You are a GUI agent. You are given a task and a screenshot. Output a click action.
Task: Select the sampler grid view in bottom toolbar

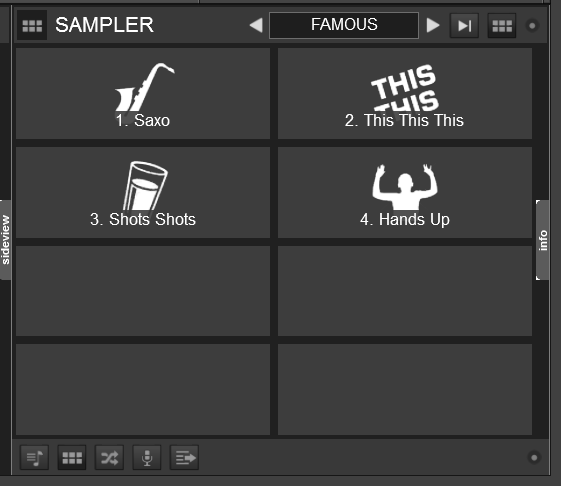pos(72,457)
